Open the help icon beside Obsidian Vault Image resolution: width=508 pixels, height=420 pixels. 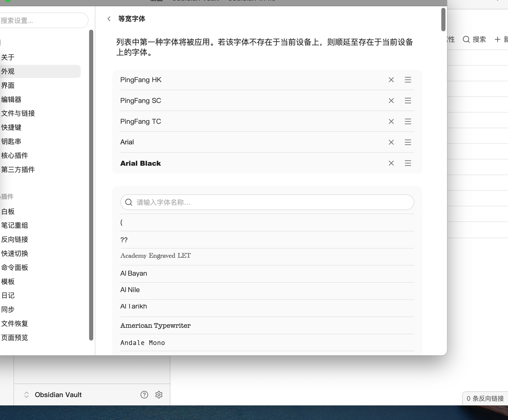coord(144,395)
